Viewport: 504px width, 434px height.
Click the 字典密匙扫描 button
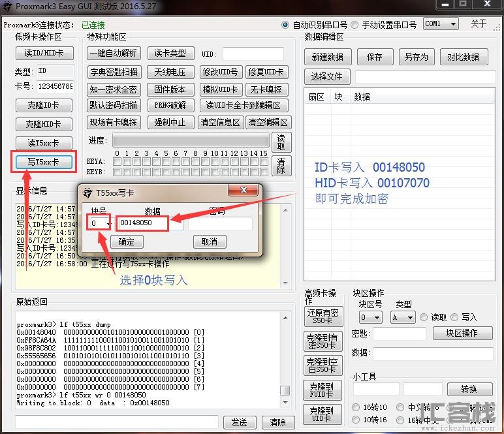point(114,72)
